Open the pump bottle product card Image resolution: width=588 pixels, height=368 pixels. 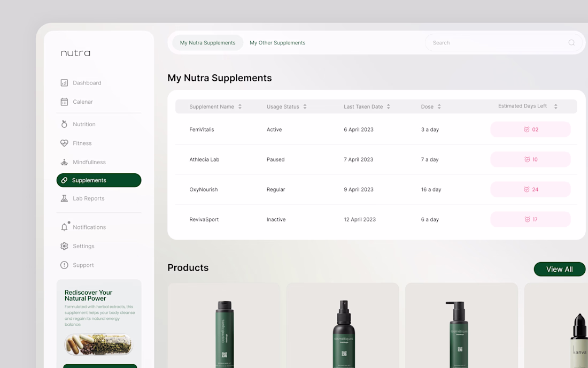(x=462, y=326)
